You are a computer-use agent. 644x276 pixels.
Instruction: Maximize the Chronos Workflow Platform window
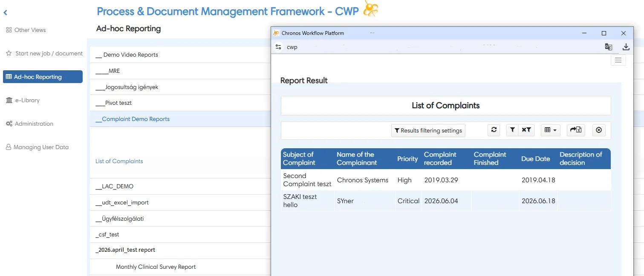(x=604, y=33)
